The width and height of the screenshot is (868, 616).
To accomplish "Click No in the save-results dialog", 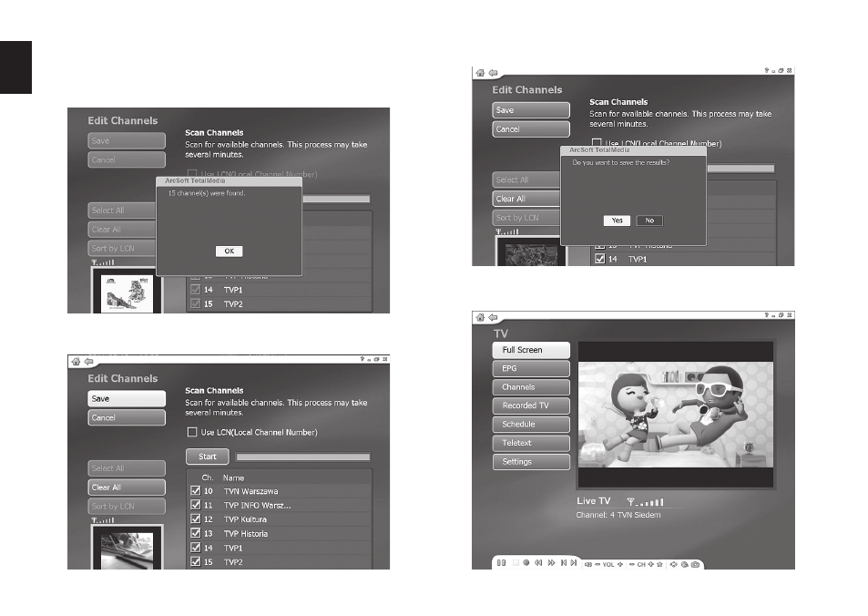I will tap(649, 221).
